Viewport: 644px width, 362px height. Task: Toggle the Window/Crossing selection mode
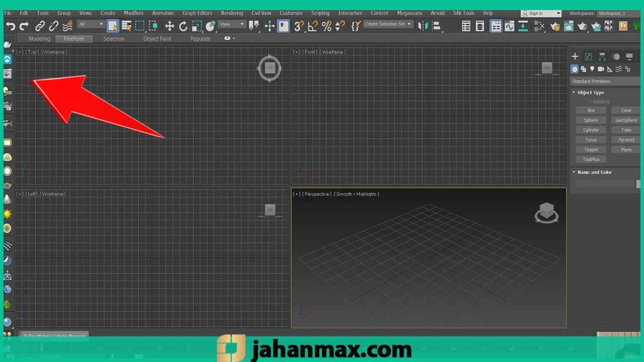pos(151,26)
